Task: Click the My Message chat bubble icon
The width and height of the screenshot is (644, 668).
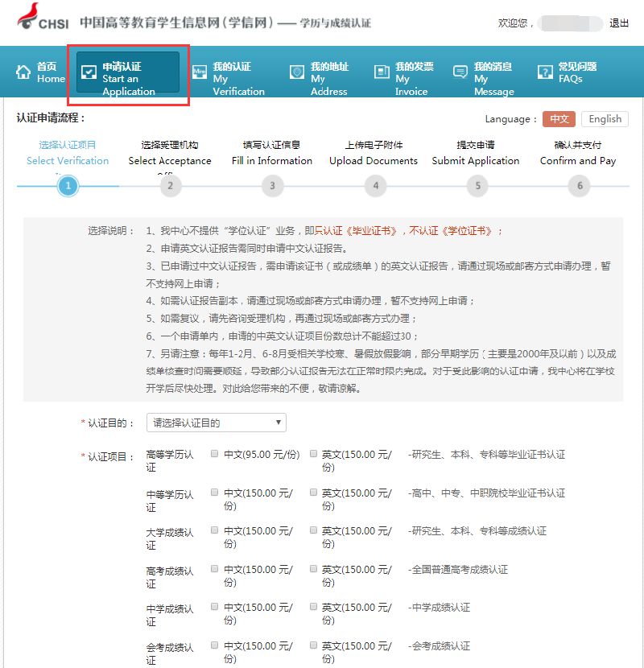Action: coord(460,72)
